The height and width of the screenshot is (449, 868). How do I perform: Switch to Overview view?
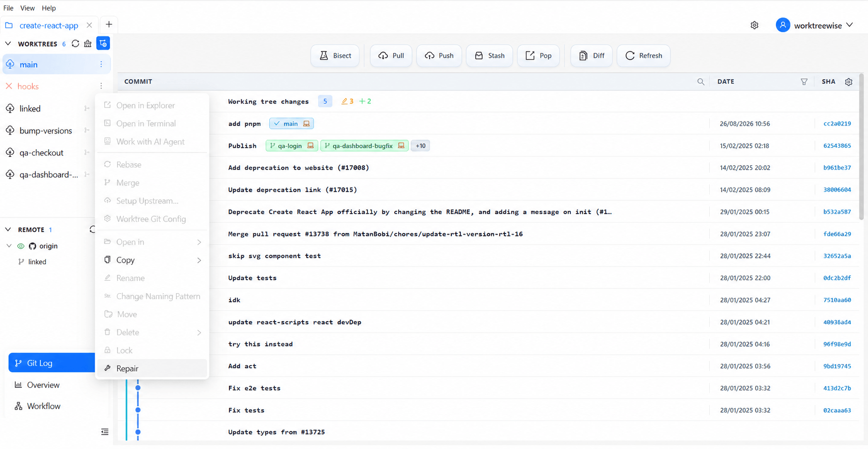click(x=43, y=385)
